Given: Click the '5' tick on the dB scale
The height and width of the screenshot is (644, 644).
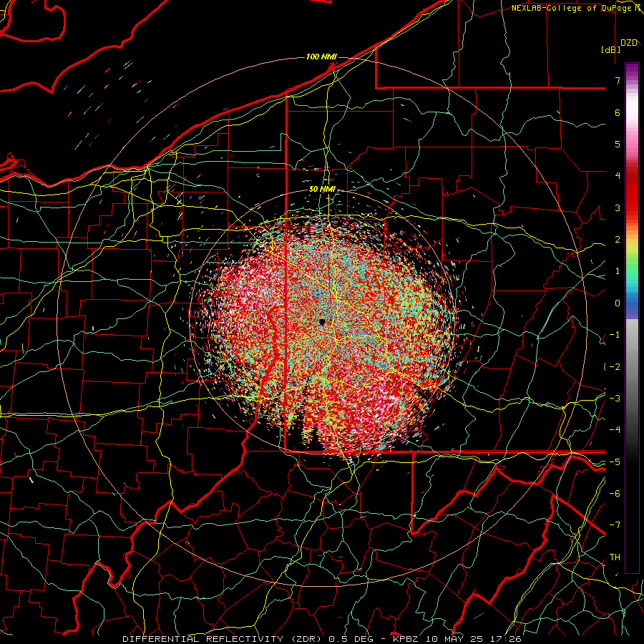Looking at the screenshot, I should (618, 144).
